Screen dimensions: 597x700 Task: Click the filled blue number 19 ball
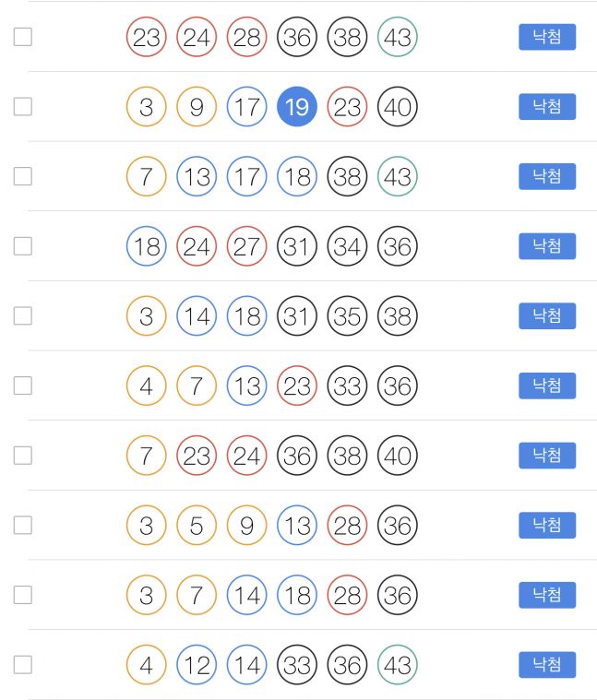pyautogui.click(x=297, y=107)
